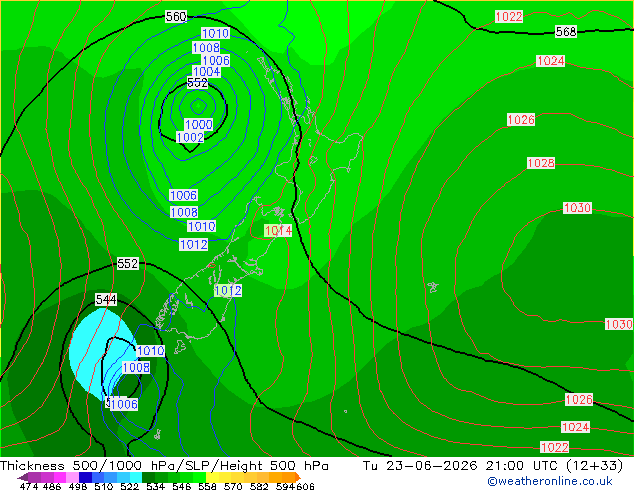Click the 568 height contour label
The image size is (634, 490).
566,32
